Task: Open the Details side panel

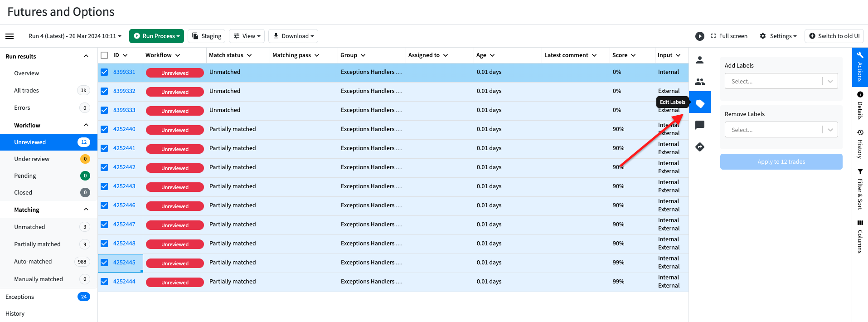Action: (x=860, y=105)
